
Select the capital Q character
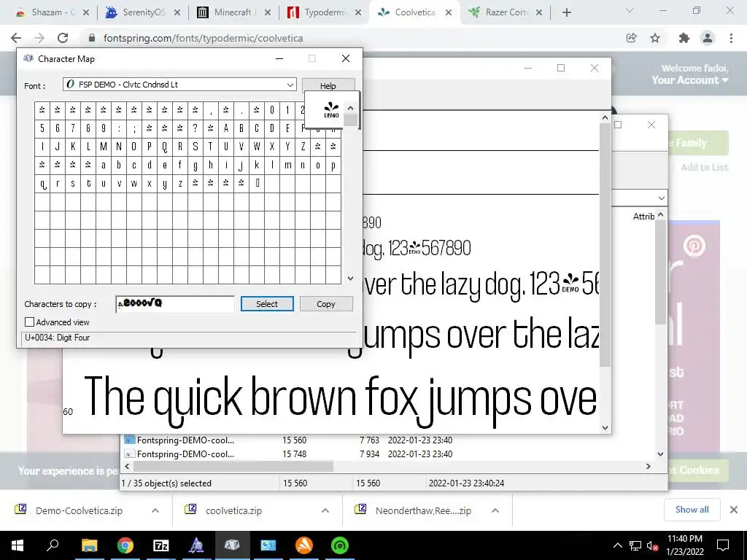click(164, 147)
